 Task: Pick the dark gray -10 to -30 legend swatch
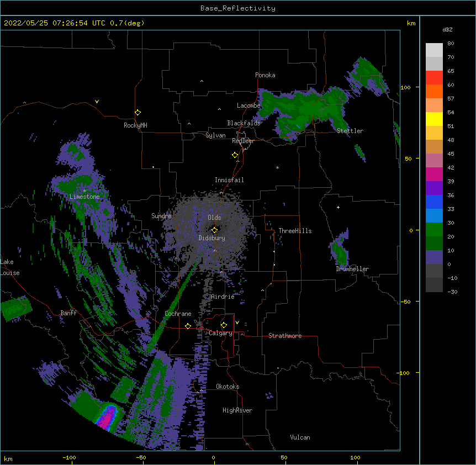[x=434, y=285]
